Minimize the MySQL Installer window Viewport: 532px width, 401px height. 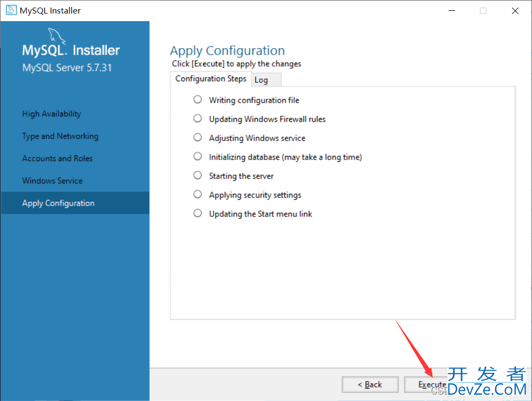pyautogui.click(x=452, y=10)
